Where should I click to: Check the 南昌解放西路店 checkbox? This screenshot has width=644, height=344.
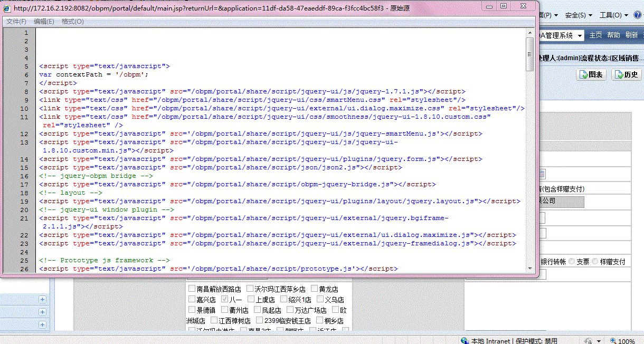192,289
